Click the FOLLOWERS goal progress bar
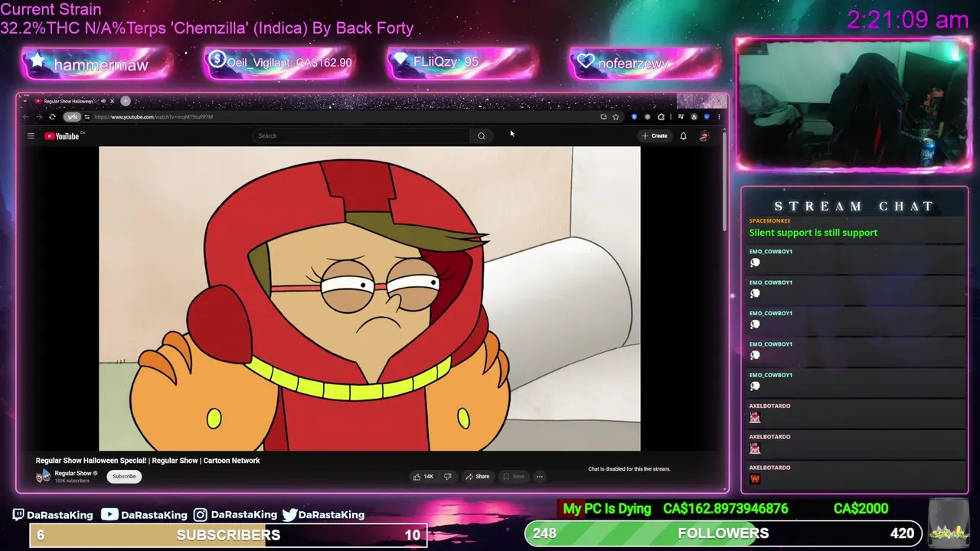This screenshot has width=980, height=551. coord(723,533)
